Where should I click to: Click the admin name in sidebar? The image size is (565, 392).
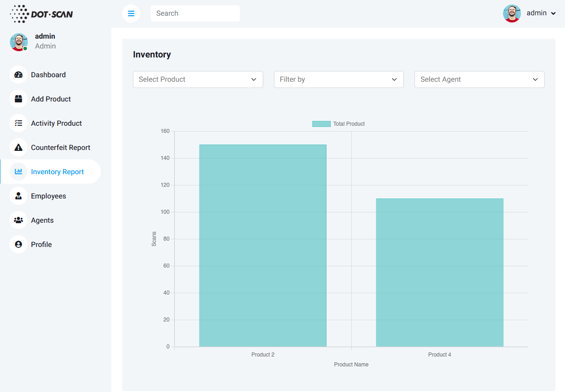pyautogui.click(x=45, y=36)
